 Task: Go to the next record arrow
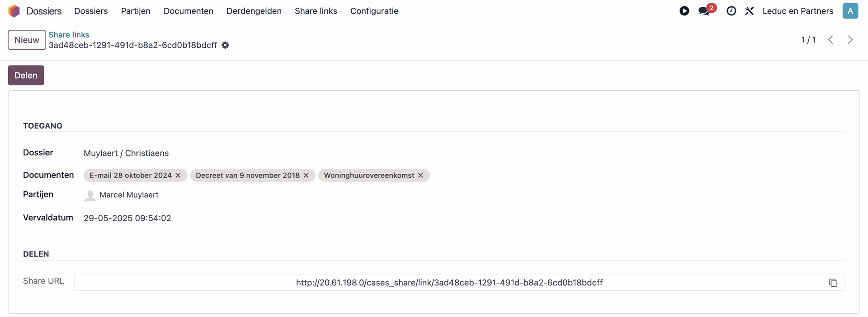[850, 40]
